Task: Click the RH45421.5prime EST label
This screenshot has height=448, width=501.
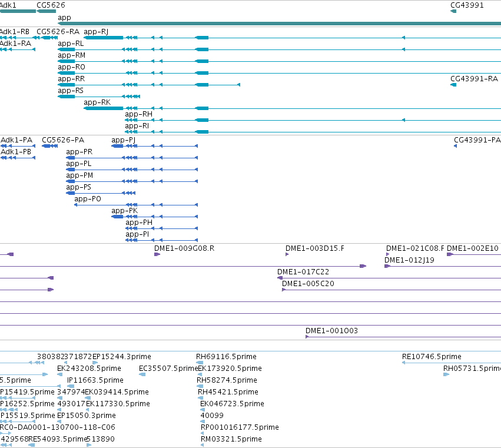Action: pos(228,392)
